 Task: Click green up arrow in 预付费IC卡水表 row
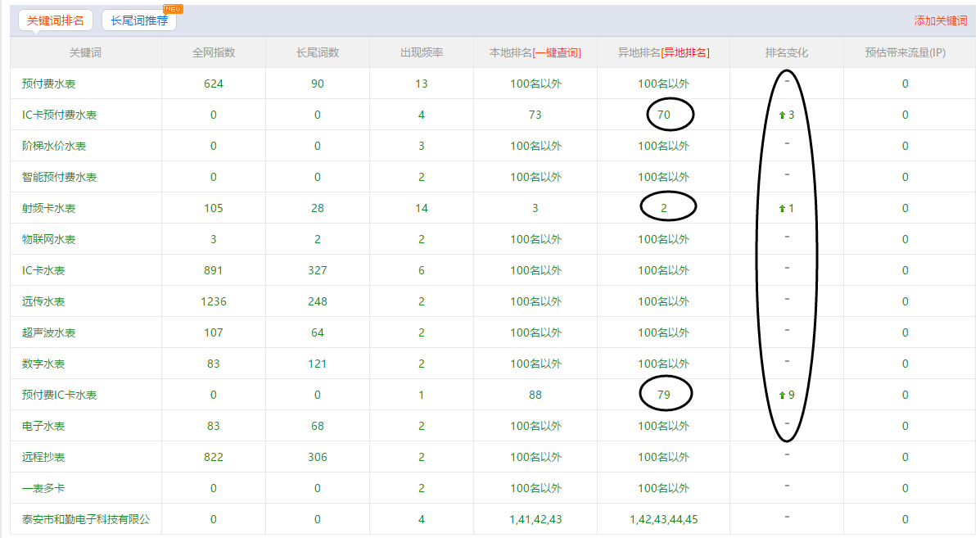(782, 396)
